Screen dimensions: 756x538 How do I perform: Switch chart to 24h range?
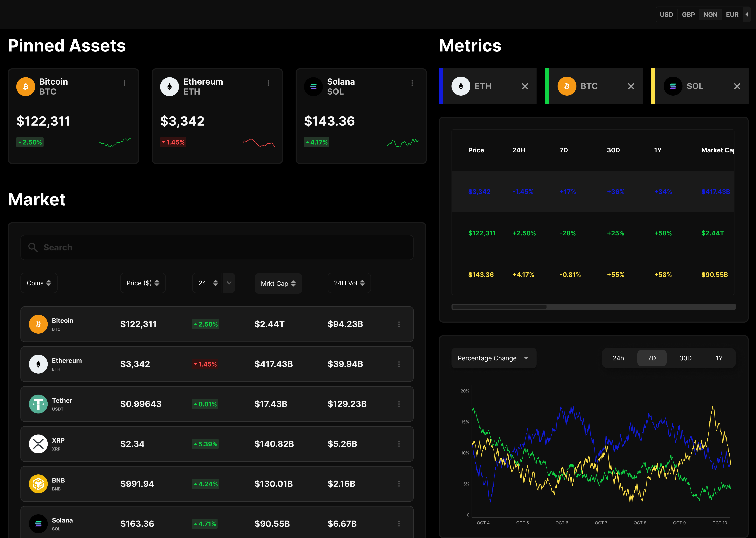(x=618, y=358)
